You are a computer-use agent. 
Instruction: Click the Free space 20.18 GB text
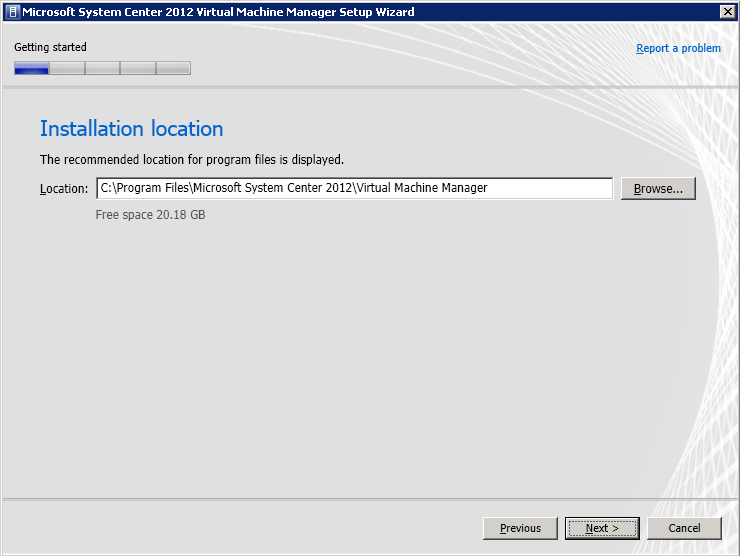[150, 215]
